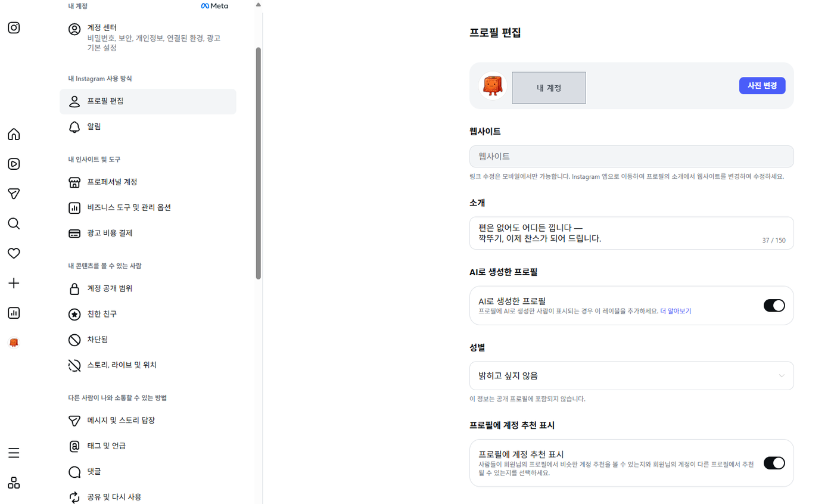Open the 더 알아보기 link
Image resolution: width=834 pixels, height=504 pixels.
coord(676,311)
